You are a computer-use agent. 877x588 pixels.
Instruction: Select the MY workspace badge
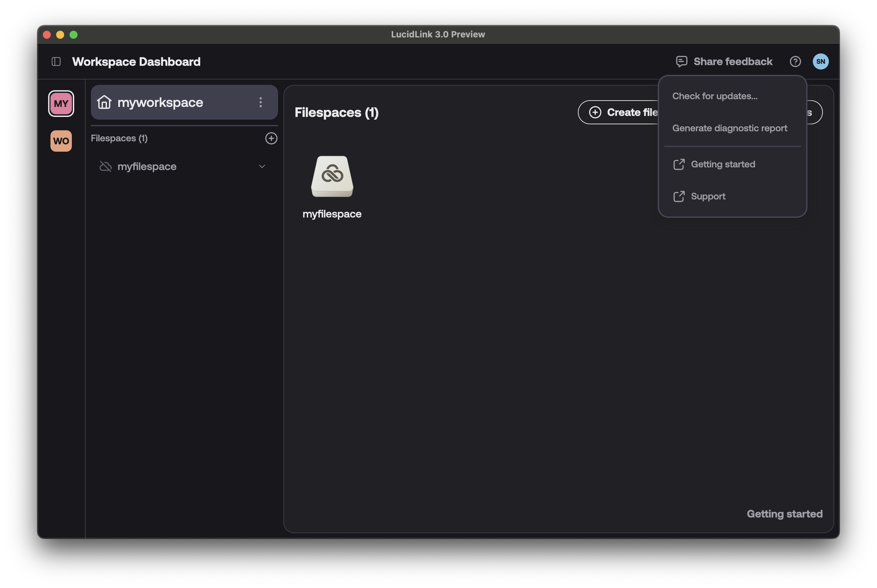pos(61,104)
